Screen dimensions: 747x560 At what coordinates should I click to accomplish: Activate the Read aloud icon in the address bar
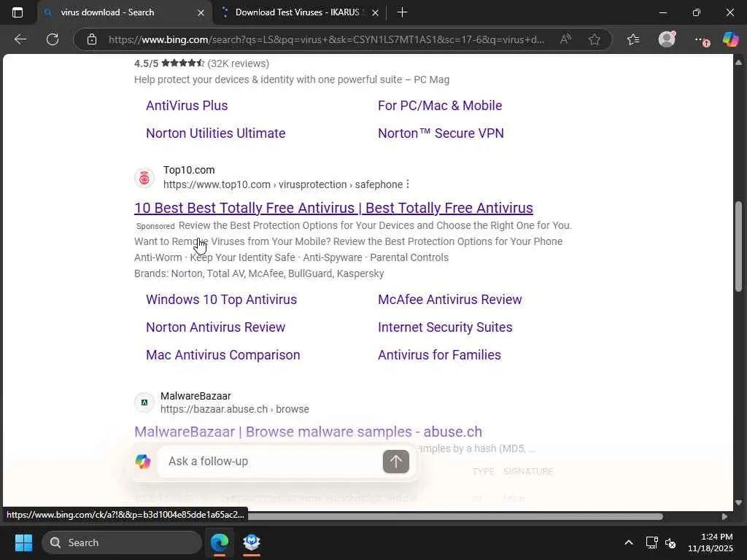tap(565, 39)
